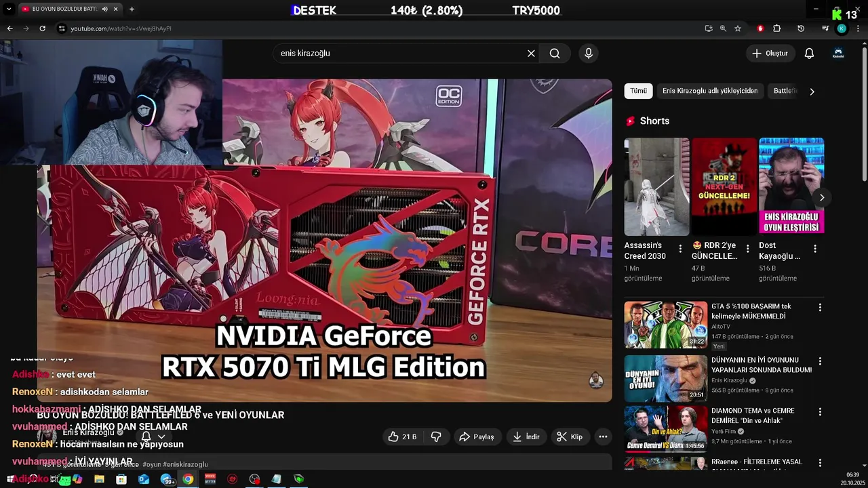This screenshot has height=488, width=868.
Task: Show the next Shorts with arrow
Action: click(x=821, y=197)
